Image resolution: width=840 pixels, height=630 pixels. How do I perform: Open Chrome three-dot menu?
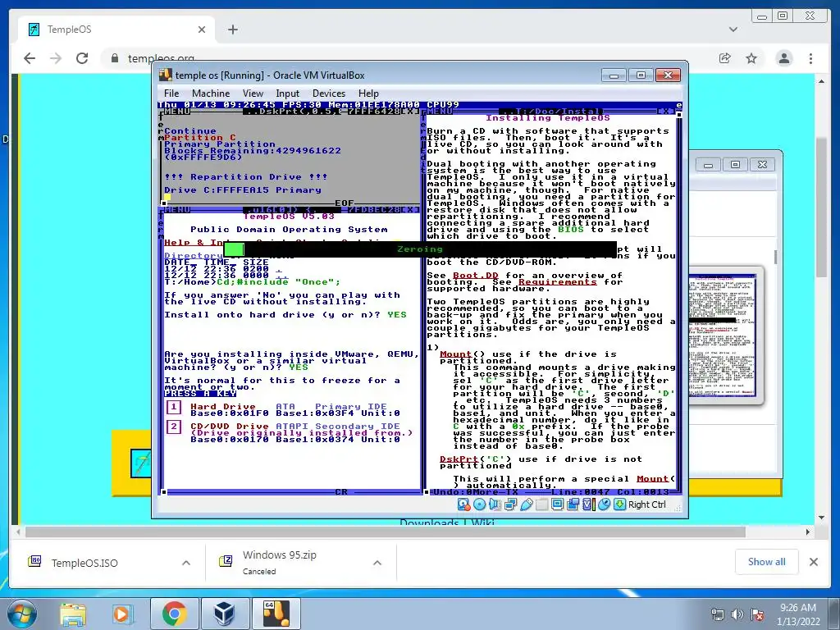pyautogui.click(x=811, y=58)
